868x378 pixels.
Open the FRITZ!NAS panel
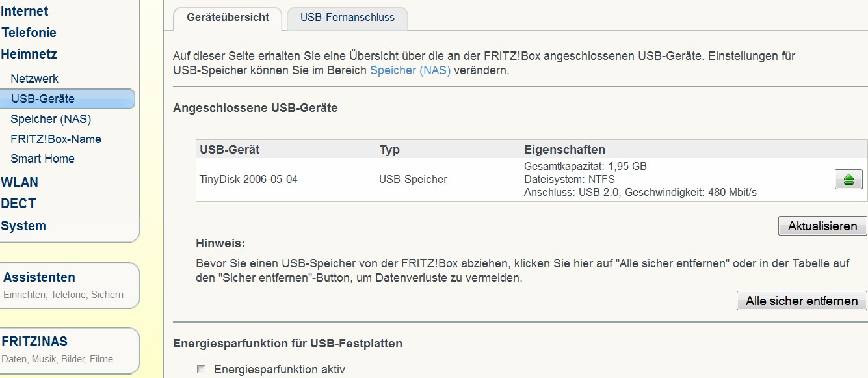(34, 342)
